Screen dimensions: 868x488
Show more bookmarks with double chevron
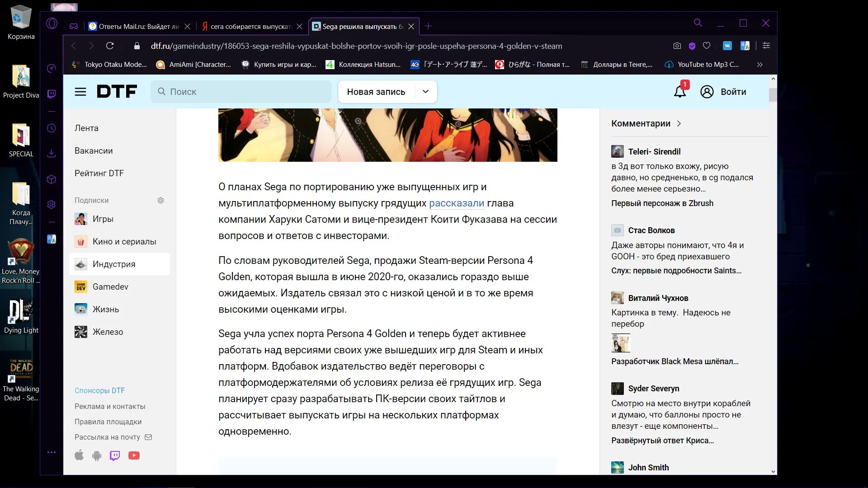point(760,65)
